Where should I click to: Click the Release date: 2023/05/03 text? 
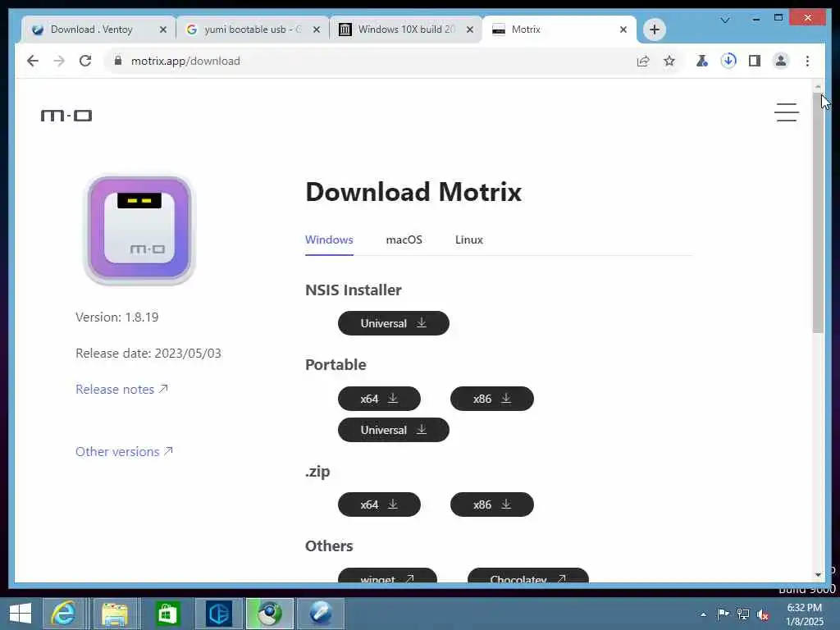pyautogui.click(x=148, y=353)
